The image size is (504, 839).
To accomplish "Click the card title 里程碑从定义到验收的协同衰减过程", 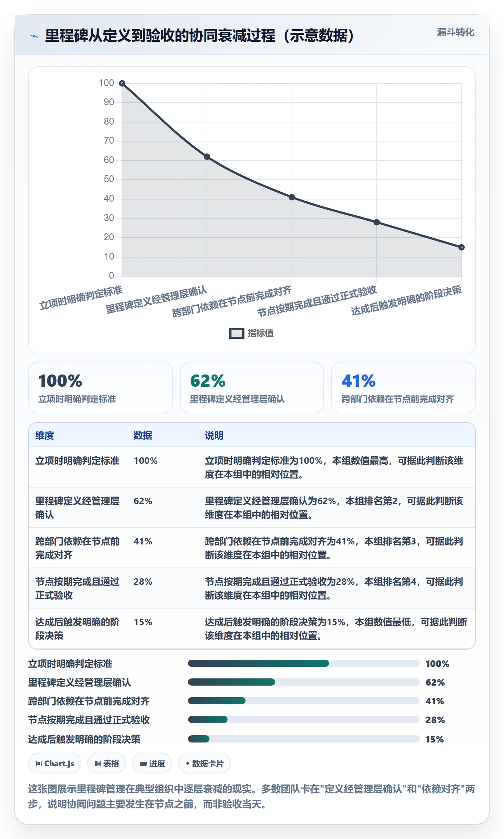I will [200, 36].
